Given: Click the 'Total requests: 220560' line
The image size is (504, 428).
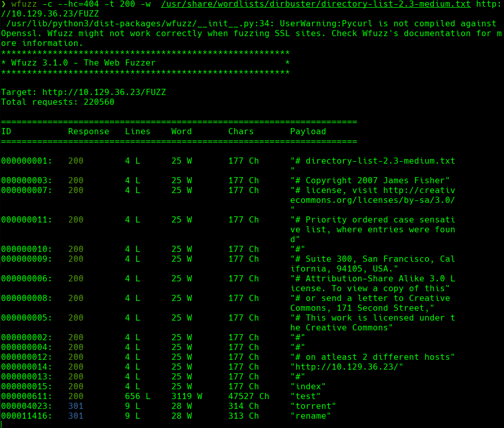Looking at the screenshot, I should pos(58,102).
